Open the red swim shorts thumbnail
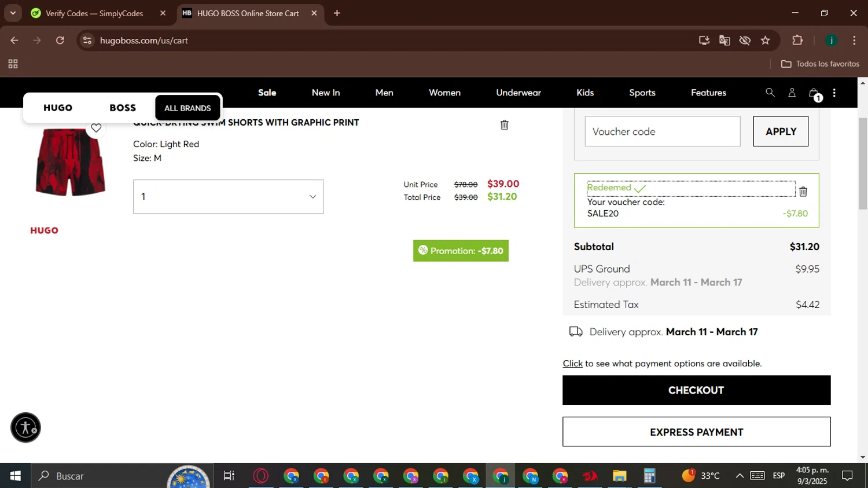This screenshot has width=868, height=488. 70,162
